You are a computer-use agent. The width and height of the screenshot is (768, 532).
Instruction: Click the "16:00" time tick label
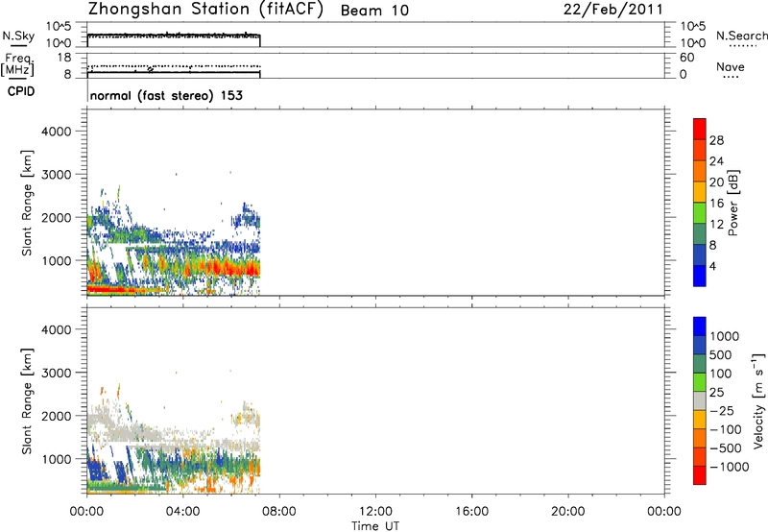471,512
